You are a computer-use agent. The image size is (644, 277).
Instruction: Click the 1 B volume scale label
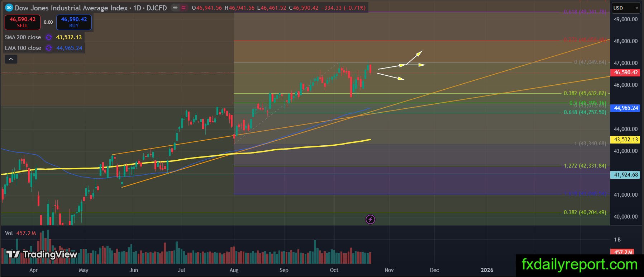(617, 240)
